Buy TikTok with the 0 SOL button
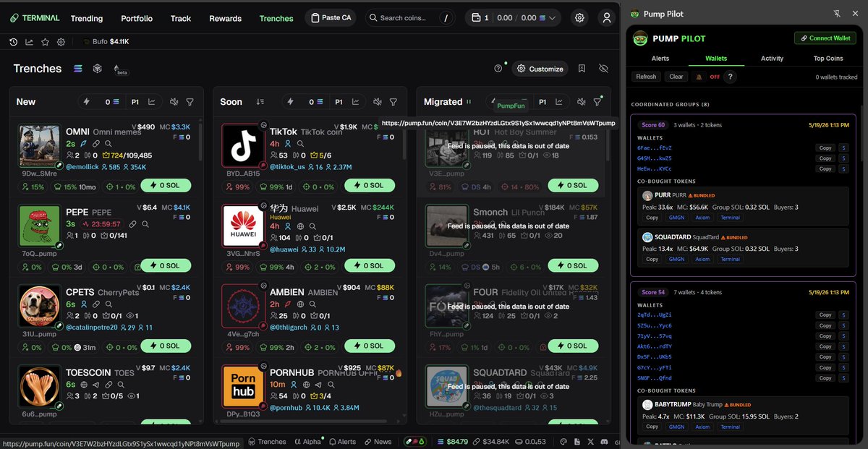This screenshot has height=449, width=868. [x=370, y=185]
